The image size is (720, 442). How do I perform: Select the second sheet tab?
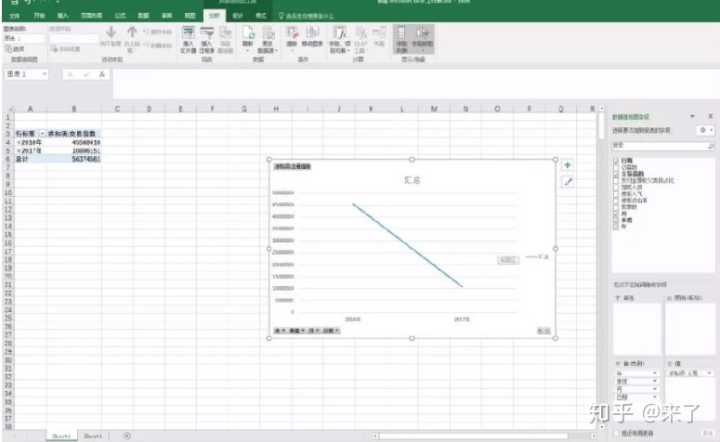[92, 436]
